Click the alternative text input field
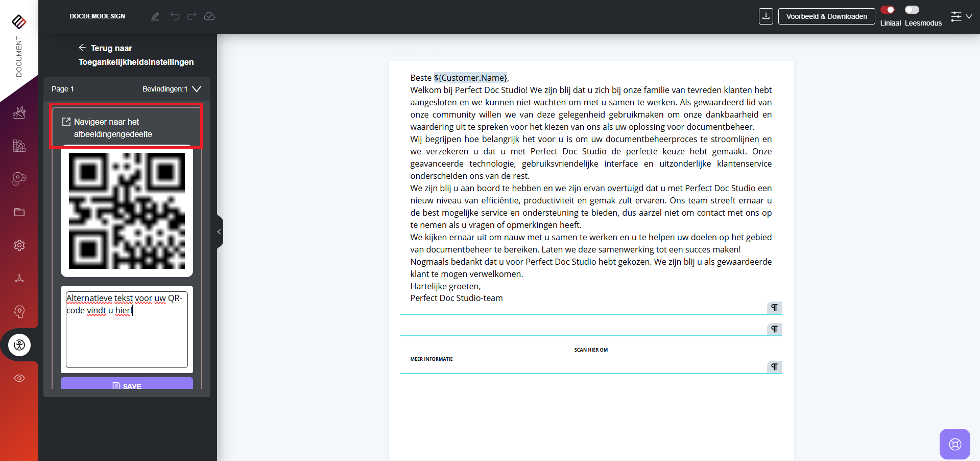This screenshot has height=461, width=980. pos(127,330)
